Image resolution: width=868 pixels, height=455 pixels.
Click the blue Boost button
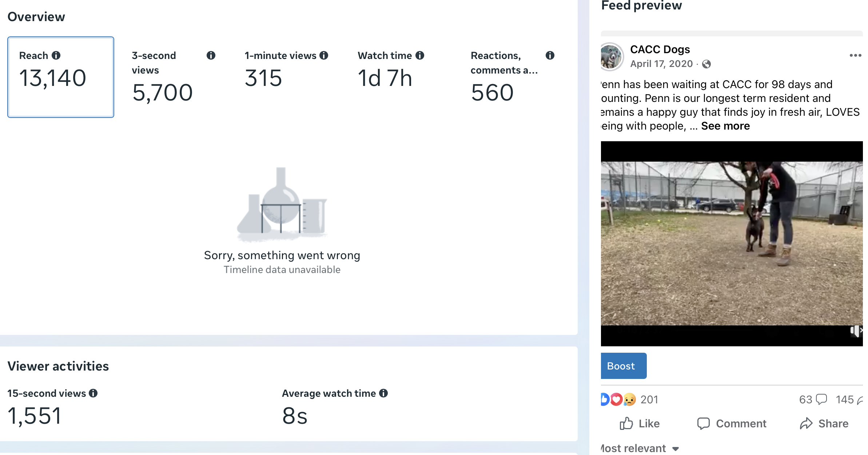(623, 366)
